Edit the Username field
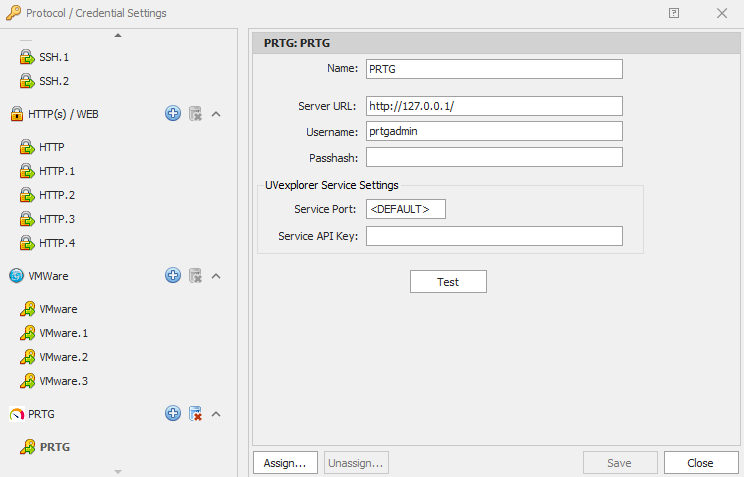 pyautogui.click(x=494, y=131)
